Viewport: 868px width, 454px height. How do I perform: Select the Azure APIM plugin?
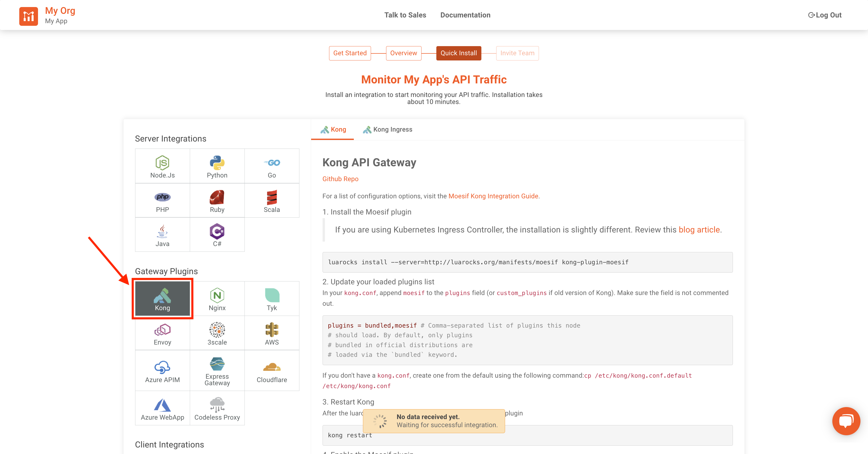click(162, 371)
